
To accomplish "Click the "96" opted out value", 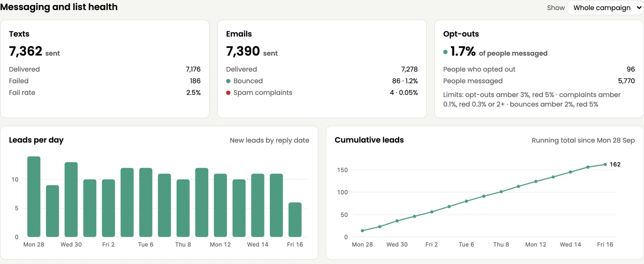I will click(631, 69).
